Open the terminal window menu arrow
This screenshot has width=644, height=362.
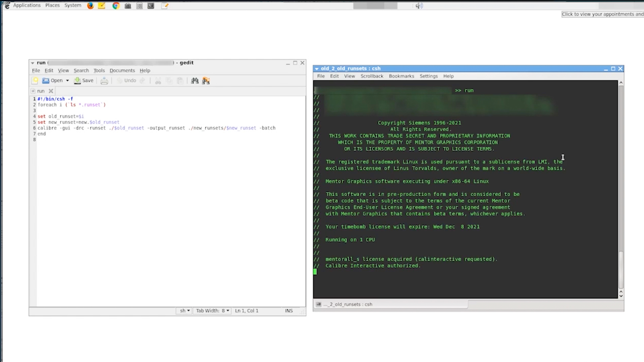(317, 68)
